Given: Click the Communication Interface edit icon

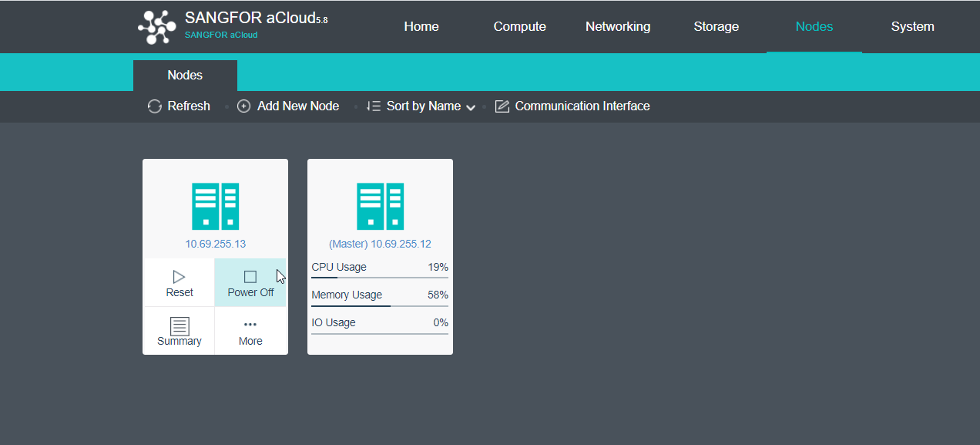Looking at the screenshot, I should (x=502, y=106).
